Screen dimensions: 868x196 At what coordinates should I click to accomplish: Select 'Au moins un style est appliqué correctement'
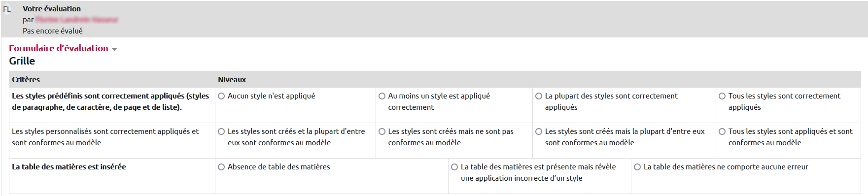tap(382, 96)
